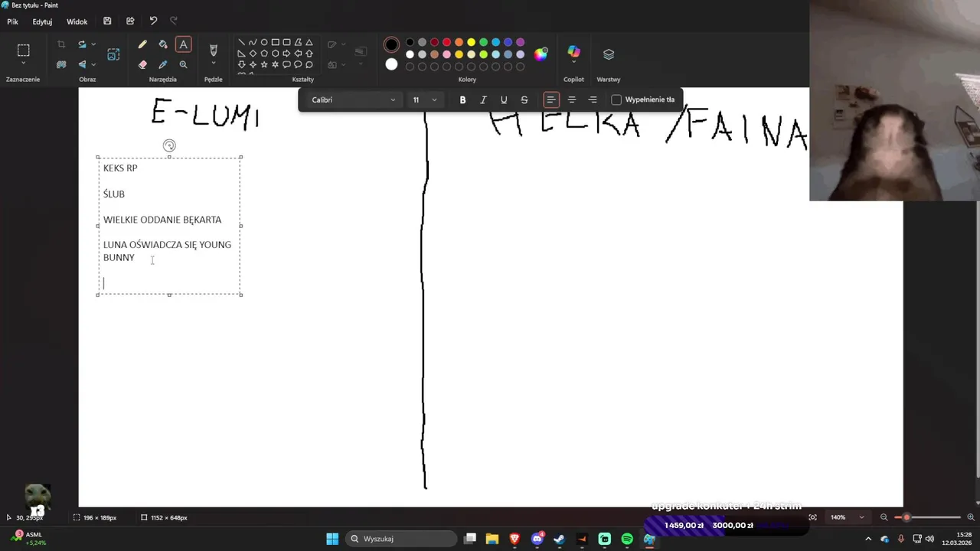The height and width of the screenshot is (551, 980).
Task: Open the Windows Start menu
Action: click(x=332, y=539)
